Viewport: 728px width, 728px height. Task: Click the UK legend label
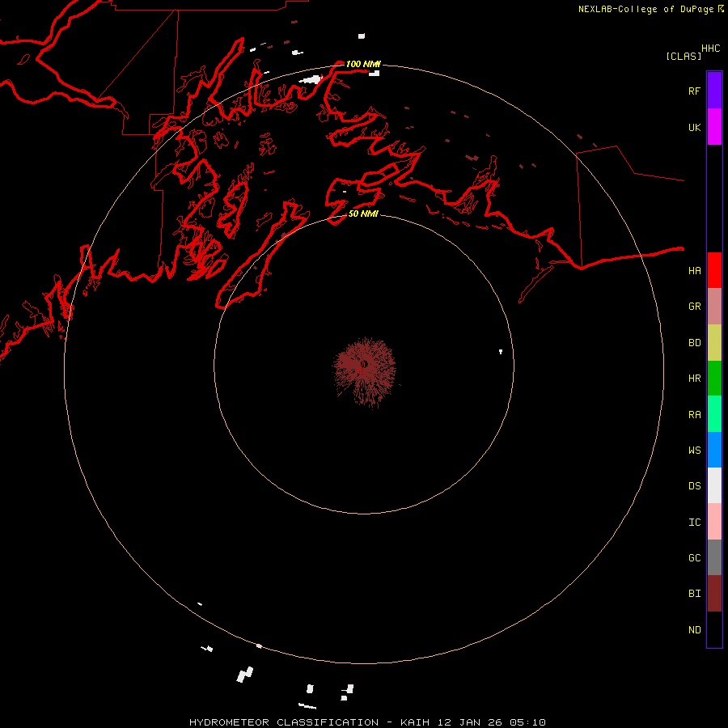(x=694, y=127)
